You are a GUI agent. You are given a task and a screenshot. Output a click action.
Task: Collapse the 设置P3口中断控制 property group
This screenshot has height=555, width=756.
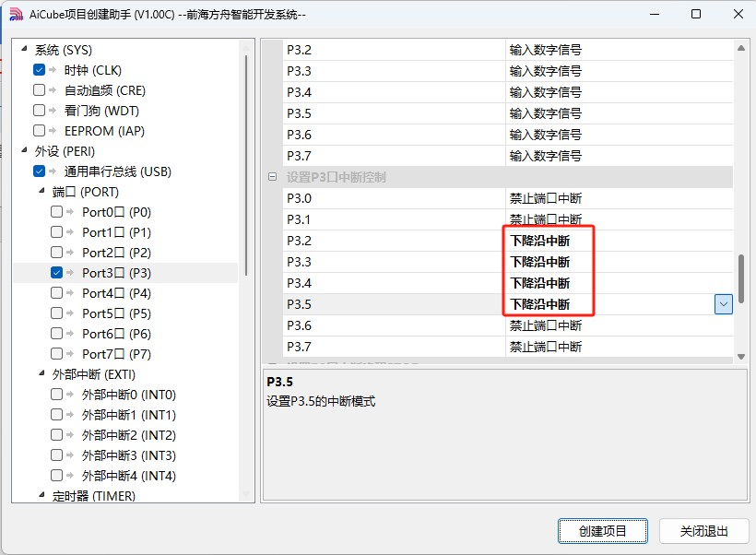272,177
